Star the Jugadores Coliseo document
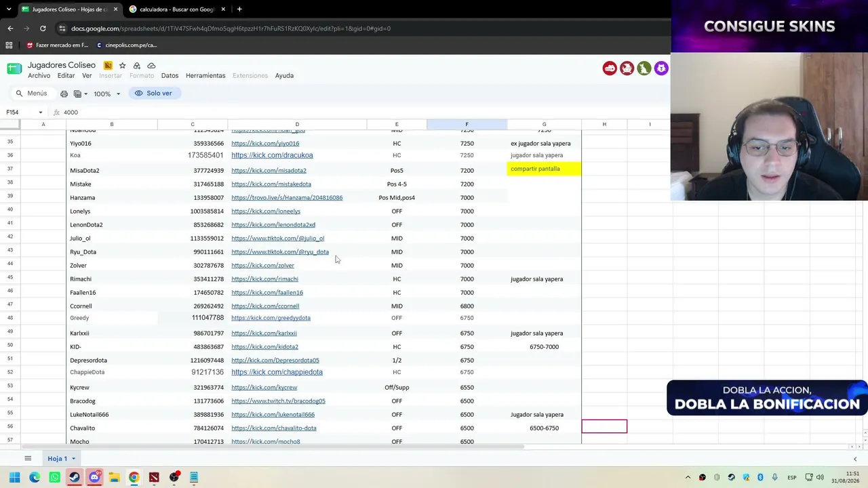Image resolution: width=868 pixels, height=488 pixels. coord(122,65)
